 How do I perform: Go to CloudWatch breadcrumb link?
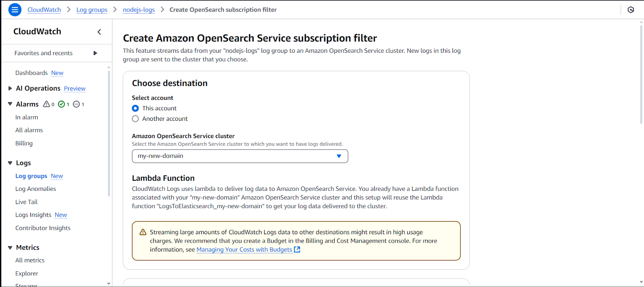coord(44,10)
